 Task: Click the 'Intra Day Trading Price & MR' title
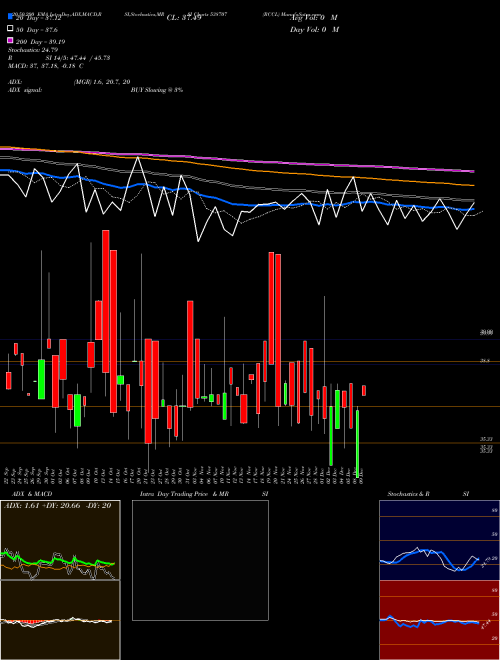(x=184, y=494)
